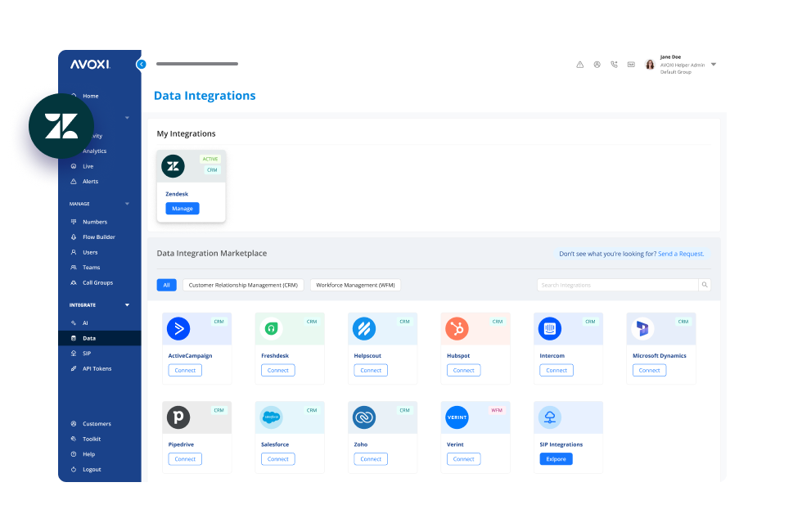802x532 pixels.
Task: Open the voicemail messages icon
Action: click(x=631, y=64)
